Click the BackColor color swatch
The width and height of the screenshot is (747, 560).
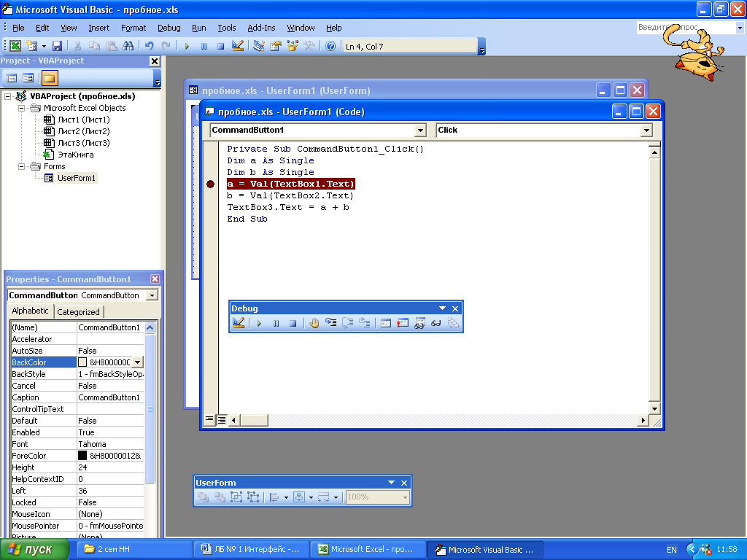pos(82,362)
